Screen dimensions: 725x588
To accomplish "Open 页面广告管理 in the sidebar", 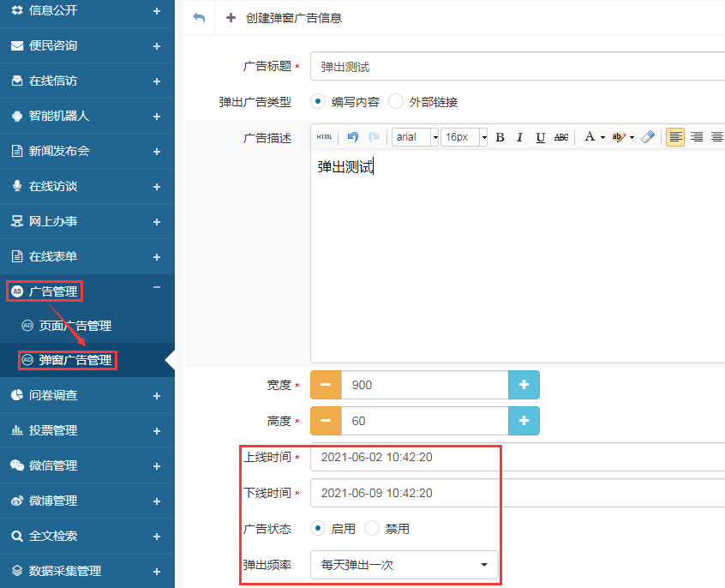I will (x=75, y=326).
